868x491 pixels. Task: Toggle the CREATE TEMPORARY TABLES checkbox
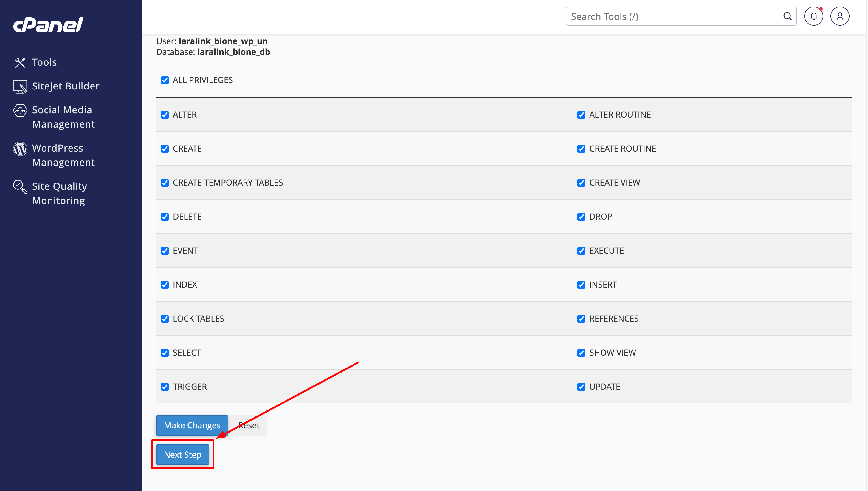click(165, 183)
